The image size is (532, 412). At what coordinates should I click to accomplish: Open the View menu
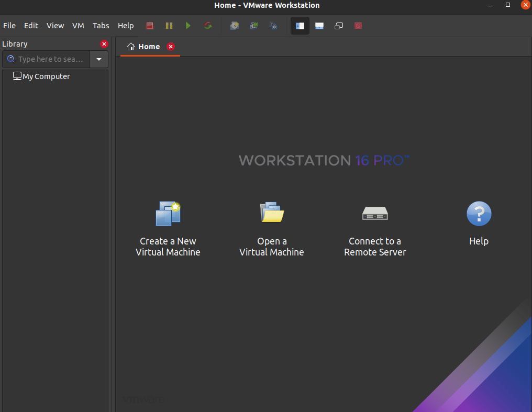(55, 26)
